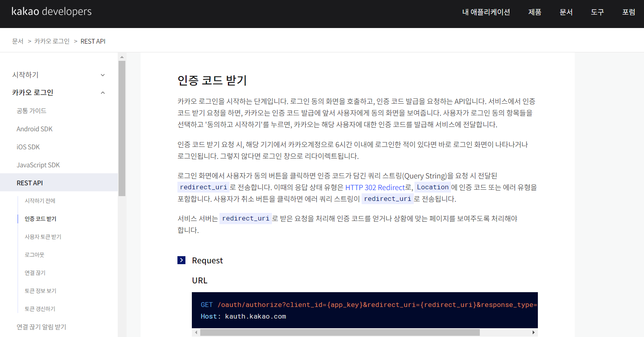Screen dimensions: 644x337
Task: Click code block scrollbar right arrow
Action: pos(533,333)
